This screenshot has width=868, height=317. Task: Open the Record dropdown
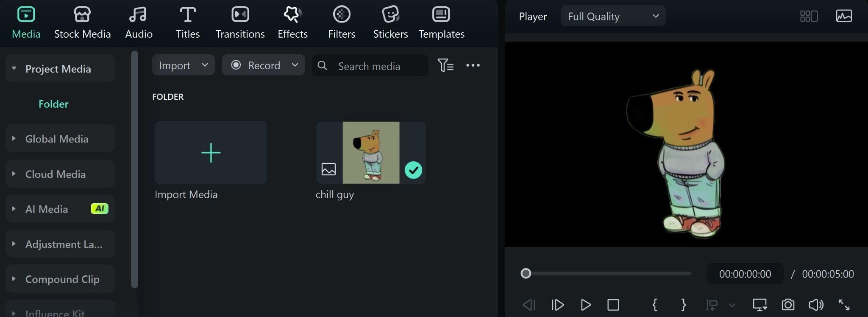(x=264, y=65)
